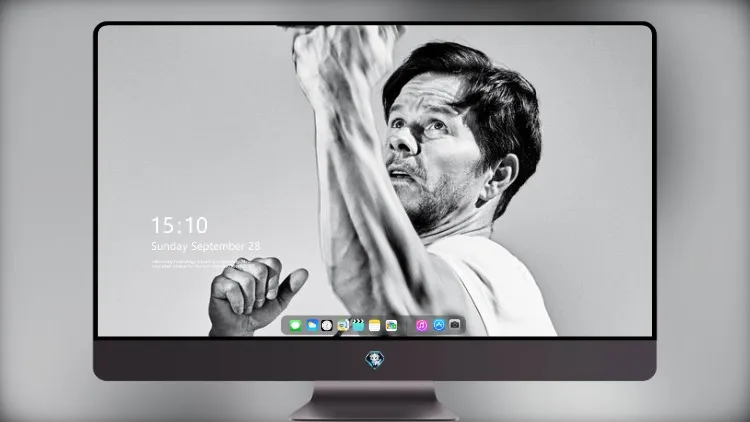Open the Photos gallery icon in dock
The image size is (750, 422).
coord(391,325)
